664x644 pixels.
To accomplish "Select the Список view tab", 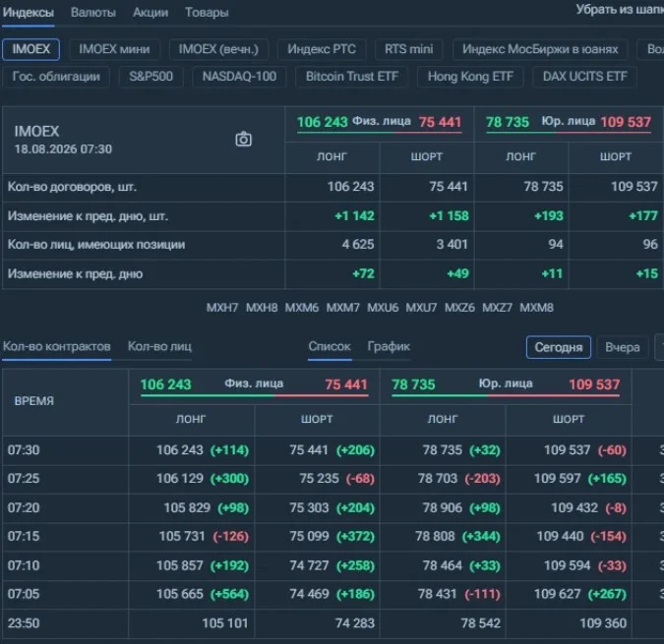I will point(330,346).
